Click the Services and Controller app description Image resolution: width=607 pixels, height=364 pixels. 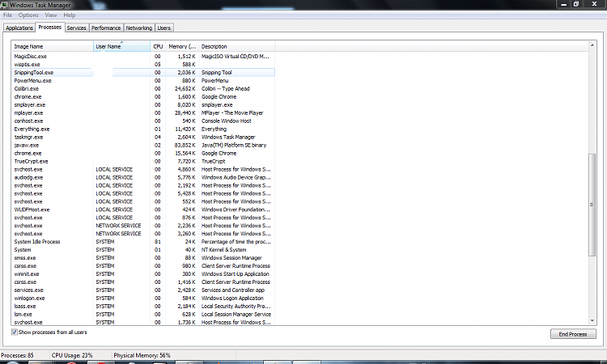pos(233,290)
